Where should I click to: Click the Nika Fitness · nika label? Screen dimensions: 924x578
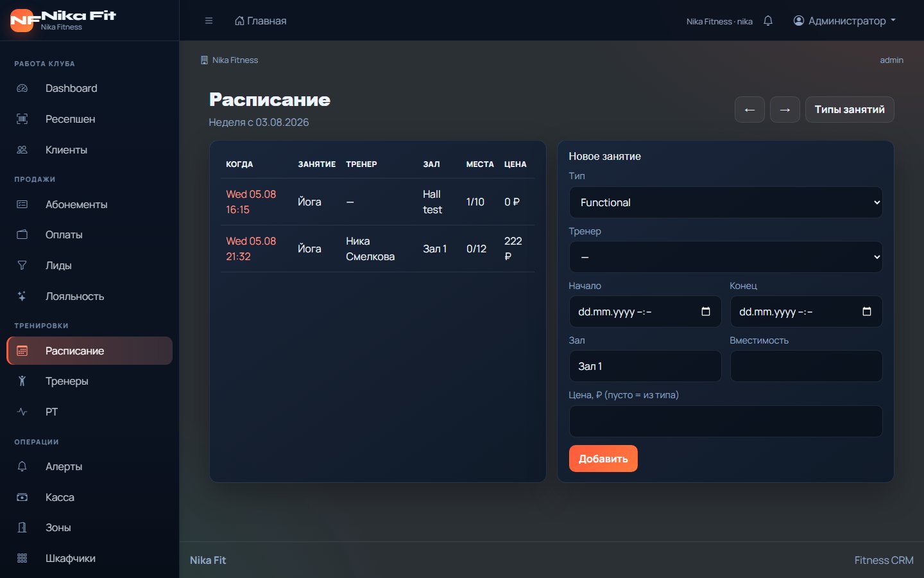(x=719, y=21)
